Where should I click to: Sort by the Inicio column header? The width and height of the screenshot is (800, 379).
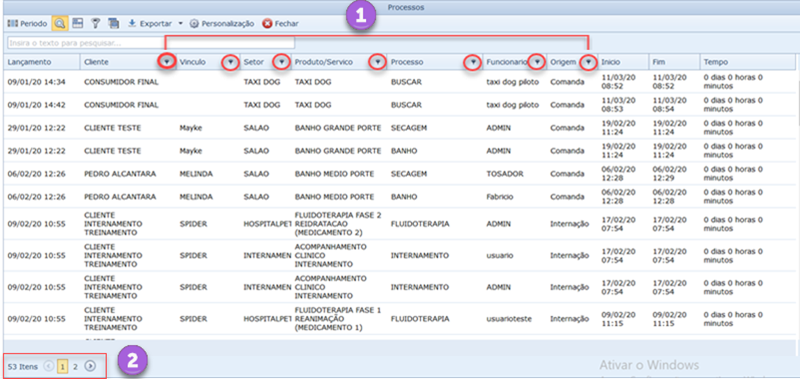[x=623, y=62]
